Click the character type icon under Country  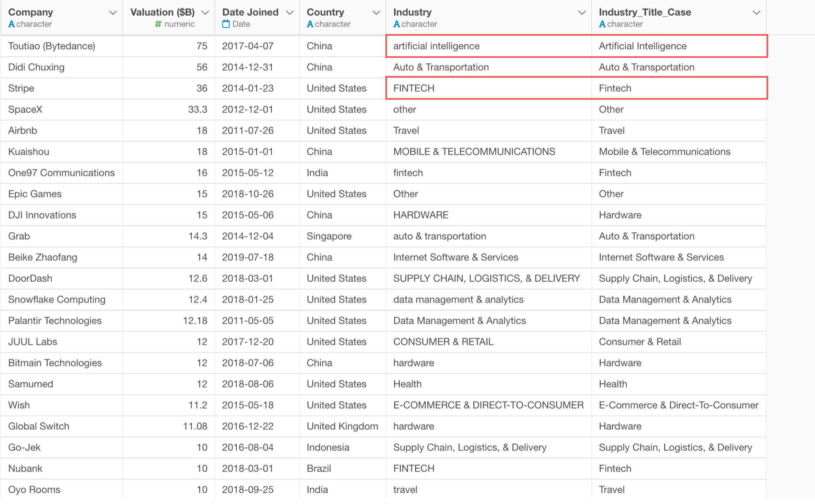pyautogui.click(x=310, y=24)
